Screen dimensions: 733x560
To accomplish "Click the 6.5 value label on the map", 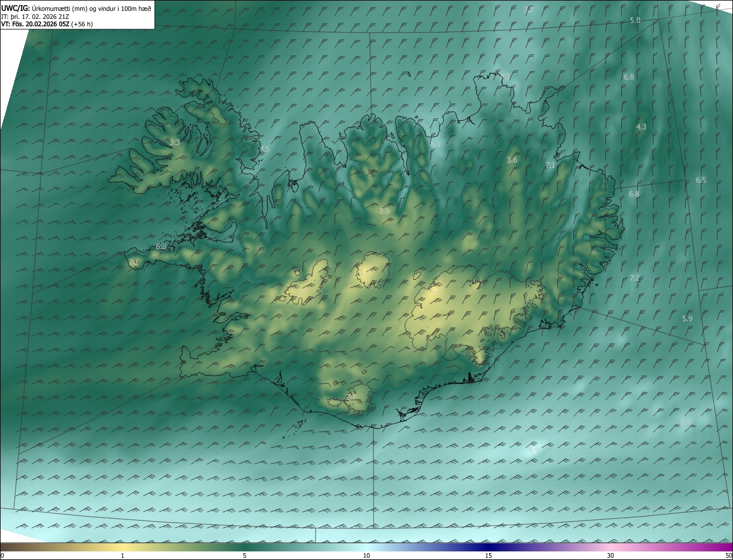I will [x=701, y=180].
